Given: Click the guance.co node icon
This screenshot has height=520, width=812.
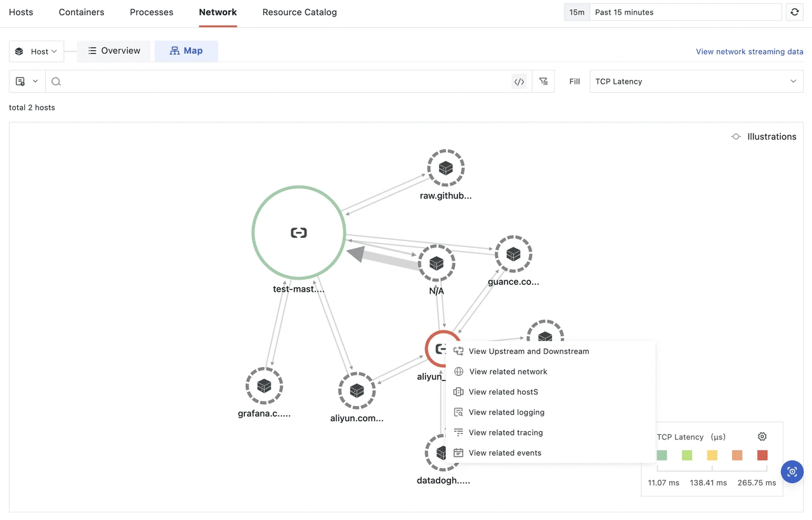Looking at the screenshot, I should tap(513, 254).
